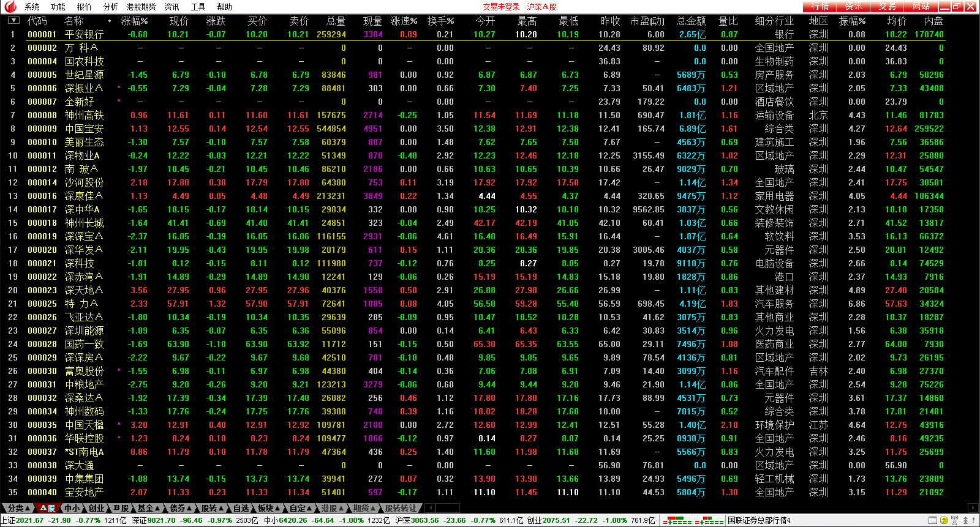Expand the 分类 tab dropdown
This screenshot has width=980, height=527.
click(19, 508)
